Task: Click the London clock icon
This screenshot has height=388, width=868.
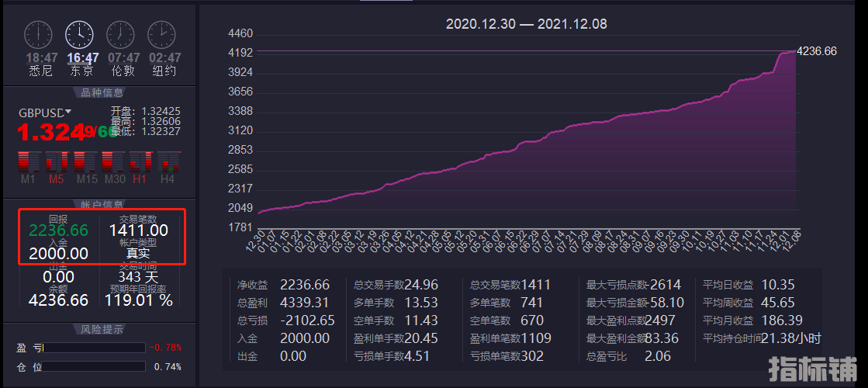Action: click(120, 35)
